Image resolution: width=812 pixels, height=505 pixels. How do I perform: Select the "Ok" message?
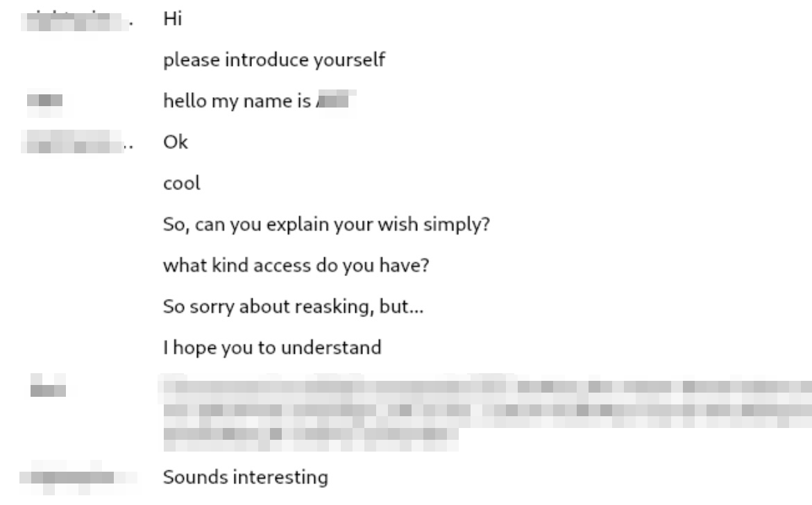(176, 143)
